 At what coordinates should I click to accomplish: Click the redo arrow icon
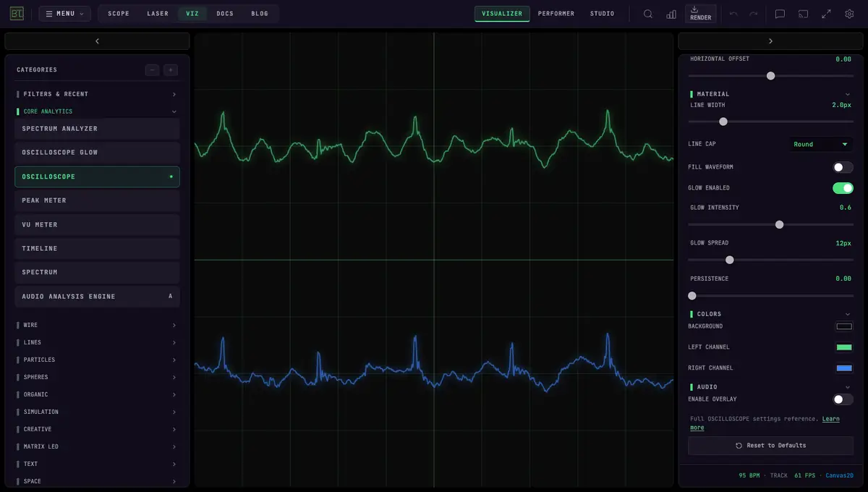coord(754,14)
